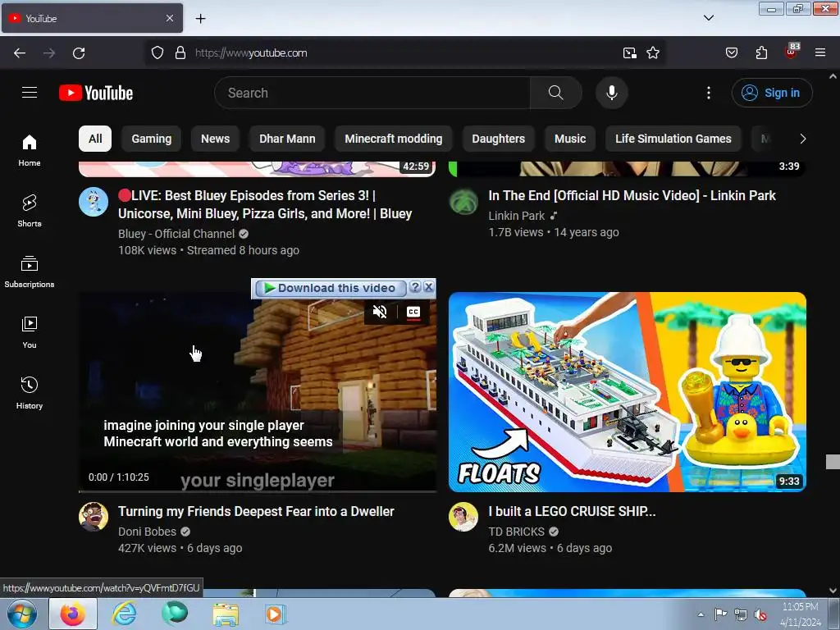Focus the YouTube Search field
Screen dimensions: 840x630
(x=372, y=93)
